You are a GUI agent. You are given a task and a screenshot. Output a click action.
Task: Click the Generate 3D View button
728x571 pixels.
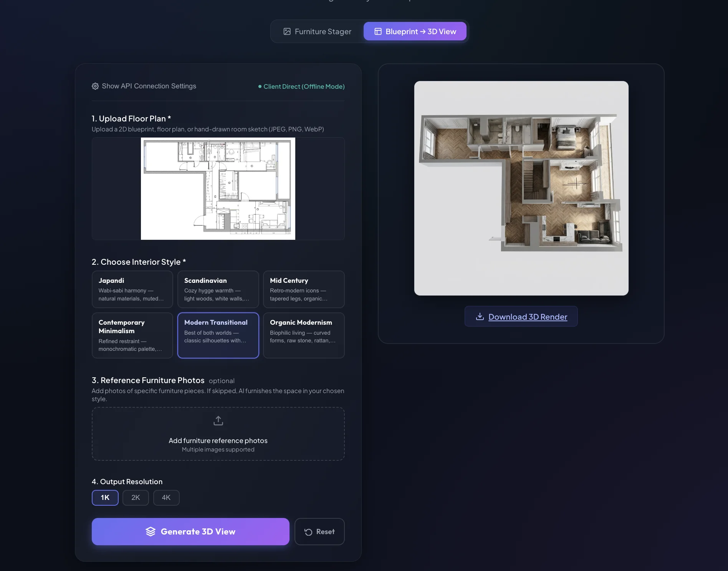point(190,531)
